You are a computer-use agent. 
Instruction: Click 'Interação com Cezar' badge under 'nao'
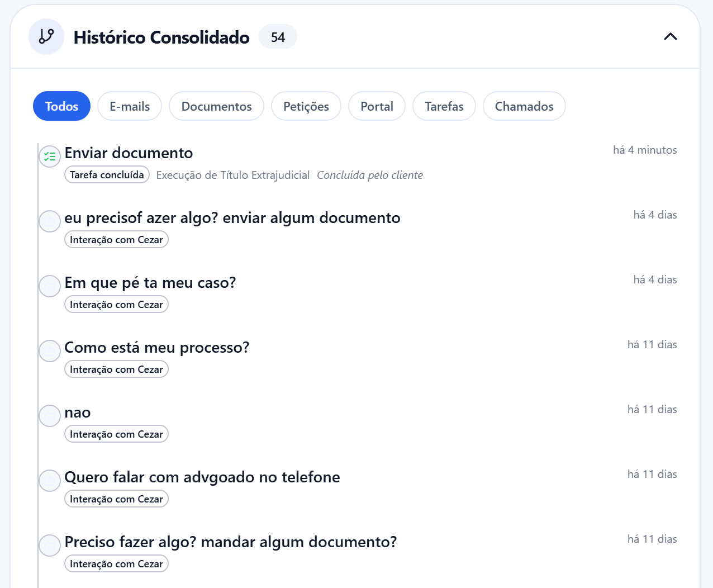(116, 434)
